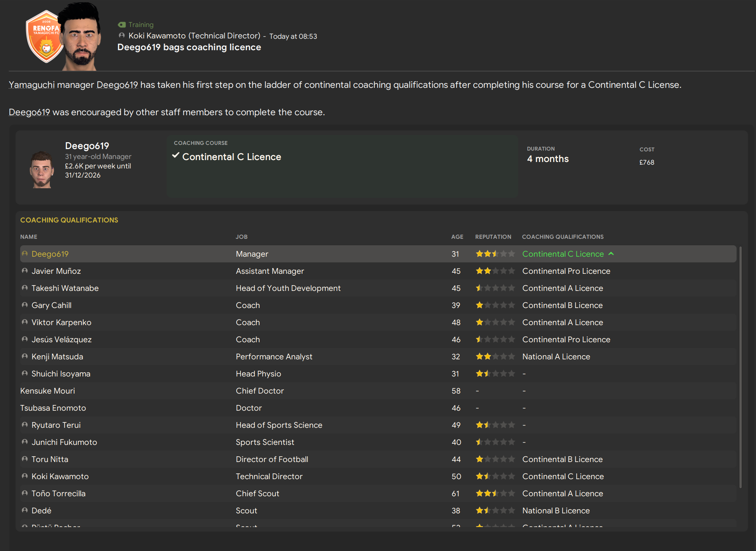Click person icon next to Toño Torrecilla

coord(25,493)
